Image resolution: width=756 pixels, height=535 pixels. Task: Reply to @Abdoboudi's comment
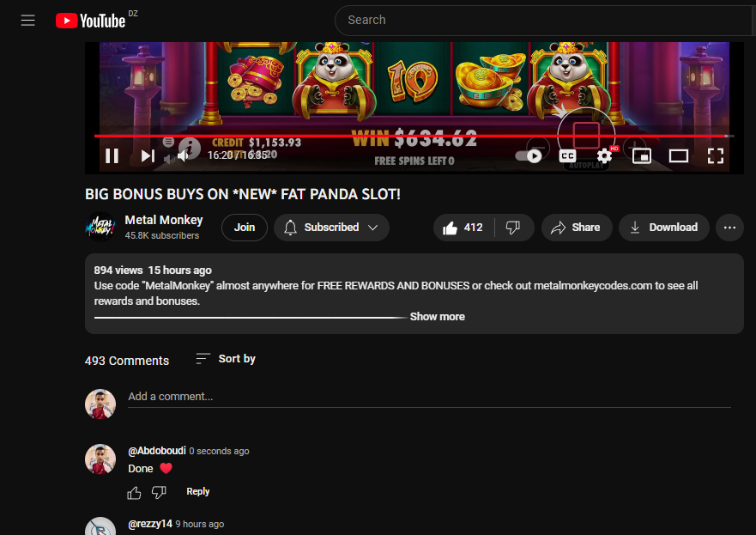click(197, 491)
